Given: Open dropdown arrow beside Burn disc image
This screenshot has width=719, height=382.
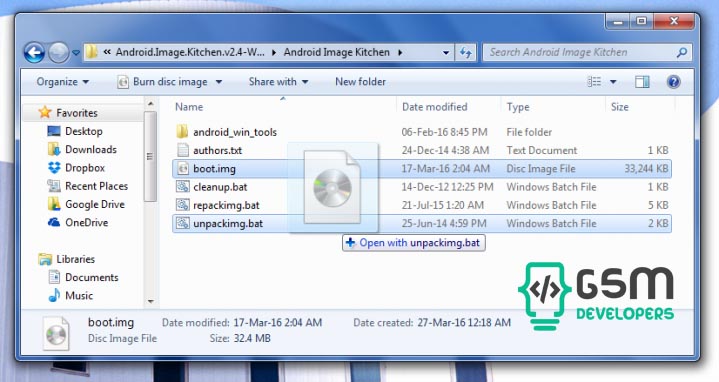Looking at the screenshot, I should (219, 82).
